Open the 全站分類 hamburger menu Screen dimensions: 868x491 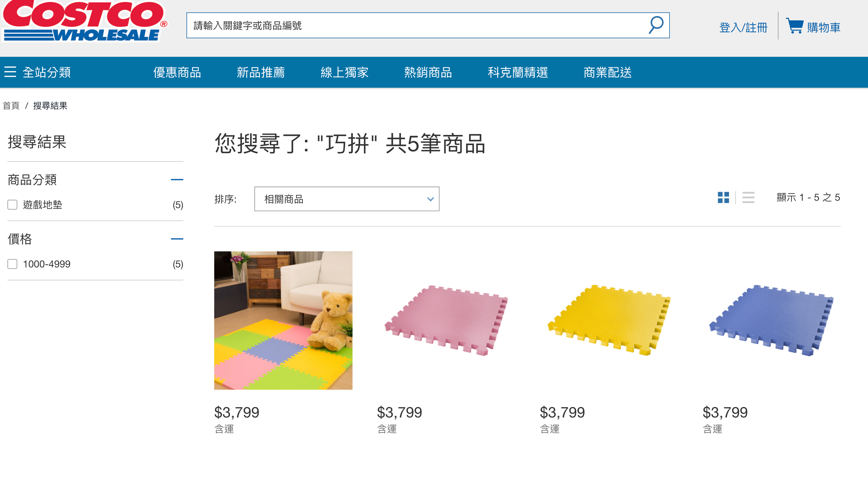pyautogui.click(x=10, y=72)
